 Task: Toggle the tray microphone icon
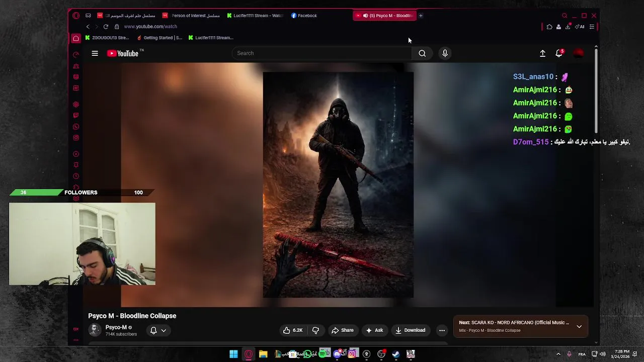[x=569, y=354]
